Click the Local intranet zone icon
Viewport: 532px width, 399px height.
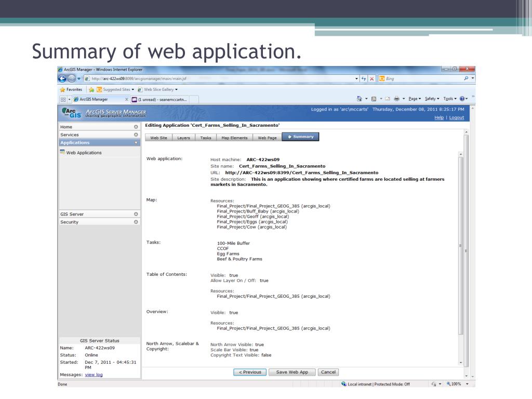[344, 384]
